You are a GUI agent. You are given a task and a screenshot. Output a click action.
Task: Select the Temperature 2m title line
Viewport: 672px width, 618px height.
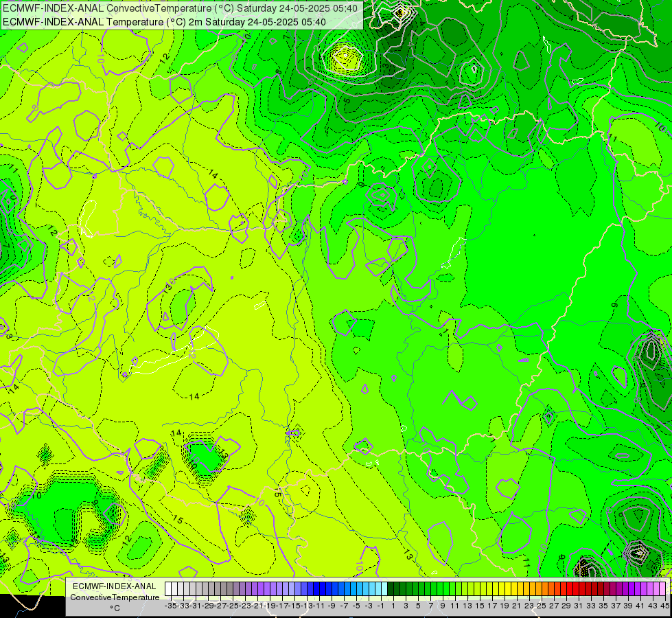point(164,22)
